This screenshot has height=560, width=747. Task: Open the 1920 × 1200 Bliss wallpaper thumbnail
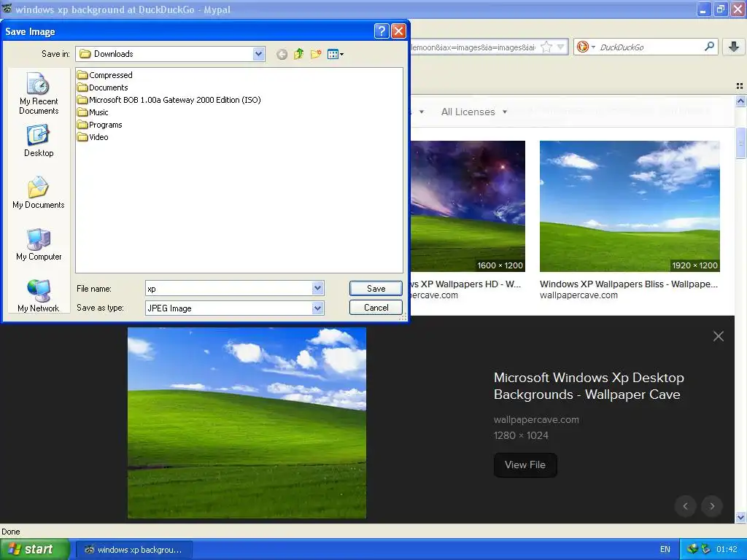point(630,206)
